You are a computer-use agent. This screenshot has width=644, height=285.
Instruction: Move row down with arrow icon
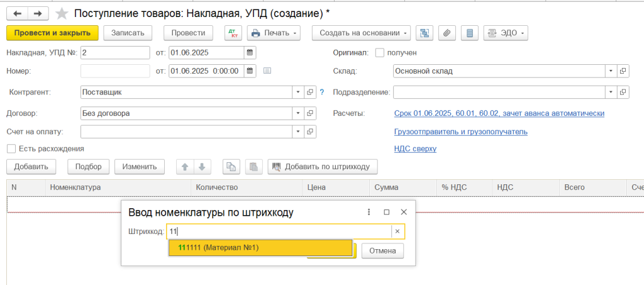pyautogui.click(x=202, y=167)
